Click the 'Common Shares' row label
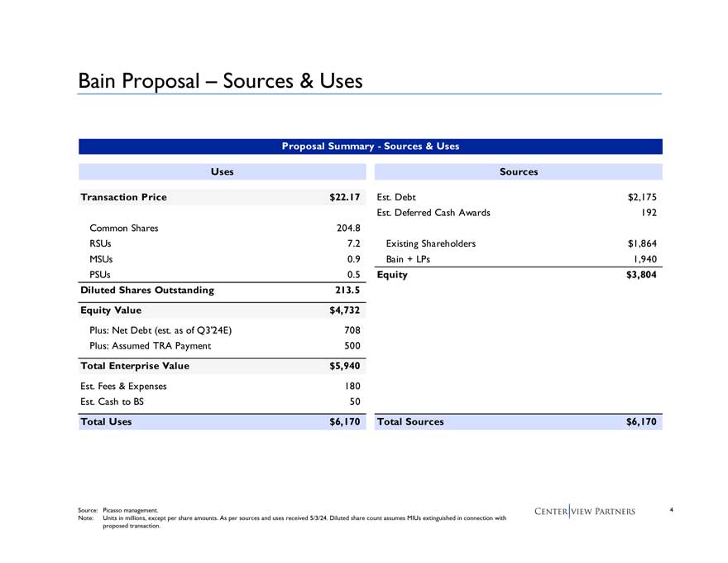This screenshot has width=728, height=563. (x=123, y=228)
